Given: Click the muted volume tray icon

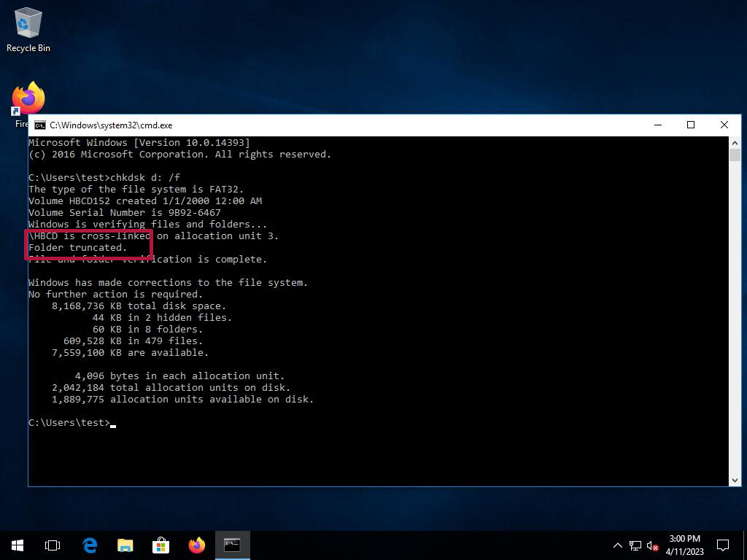Looking at the screenshot, I should 652,545.
